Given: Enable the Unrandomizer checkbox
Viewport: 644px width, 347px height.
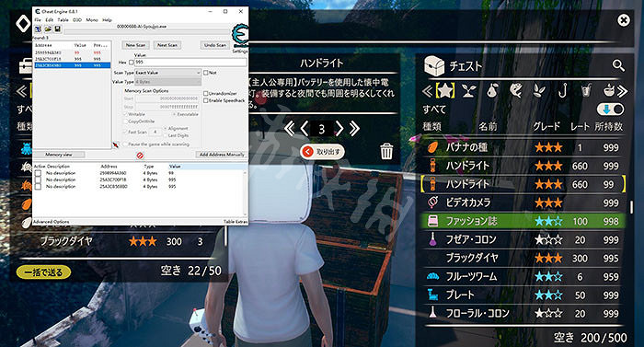Looking at the screenshot, I should tap(206, 94).
